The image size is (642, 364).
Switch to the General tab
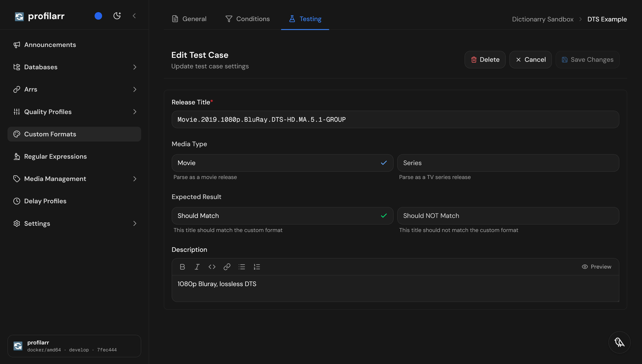tap(189, 19)
